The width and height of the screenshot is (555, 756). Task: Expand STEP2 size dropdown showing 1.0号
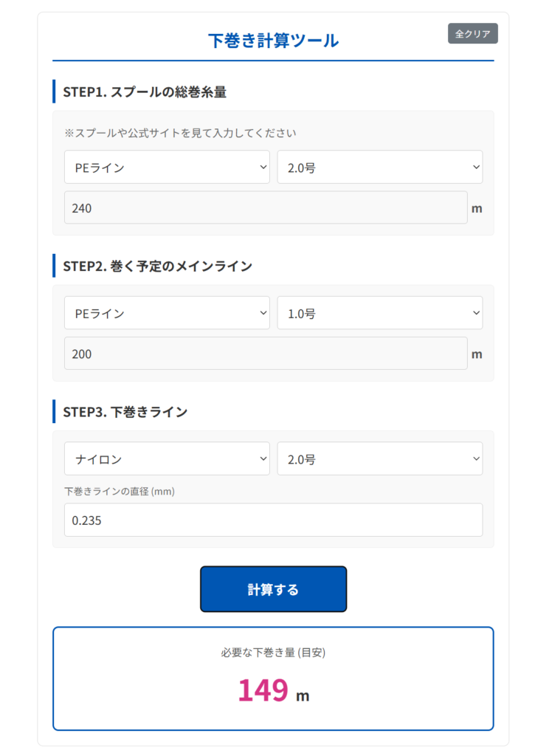(x=379, y=313)
